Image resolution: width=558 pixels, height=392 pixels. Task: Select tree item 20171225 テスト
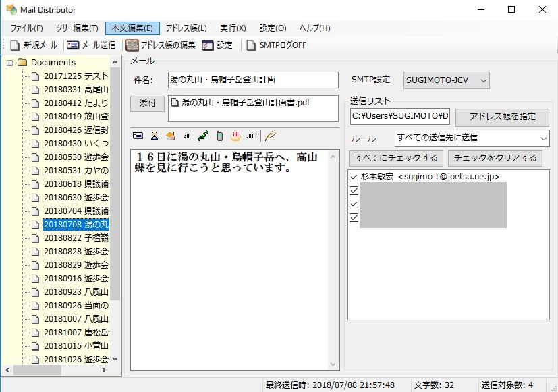point(76,76)
